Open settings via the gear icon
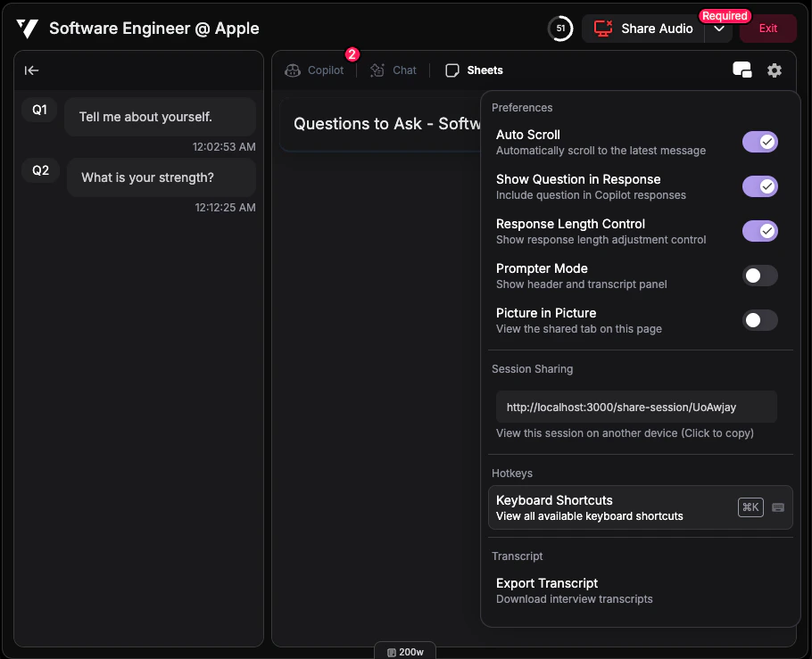The width and height of the screenshot is (812, 659). coord(775,70)
